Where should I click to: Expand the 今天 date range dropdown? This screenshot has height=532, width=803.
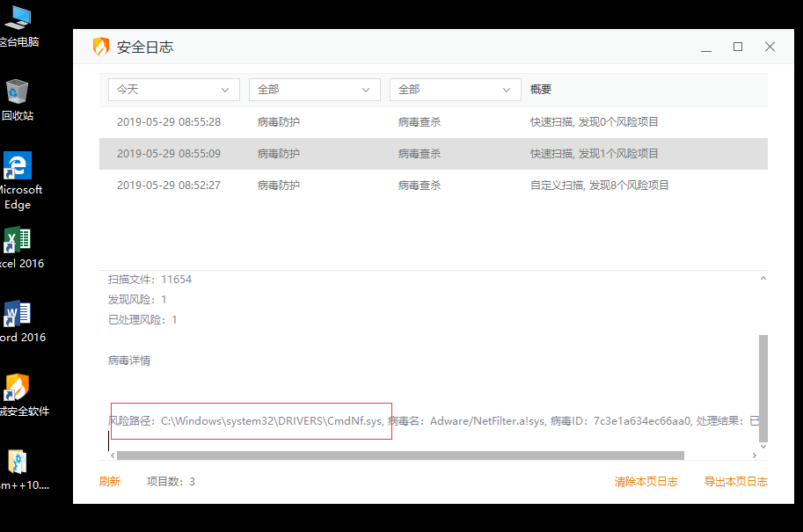click(x=173, y=89)
